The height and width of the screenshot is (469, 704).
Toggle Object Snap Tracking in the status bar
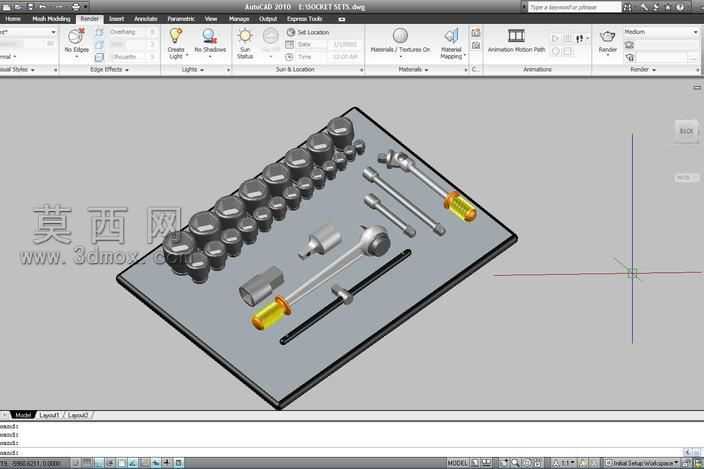[x=133, y=463]
